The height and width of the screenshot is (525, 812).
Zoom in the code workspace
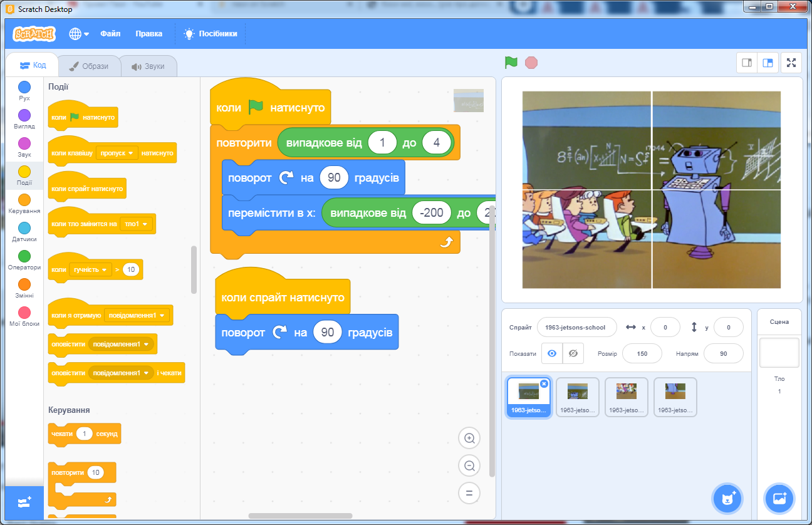pyautogui.click(x=469, y=438)
